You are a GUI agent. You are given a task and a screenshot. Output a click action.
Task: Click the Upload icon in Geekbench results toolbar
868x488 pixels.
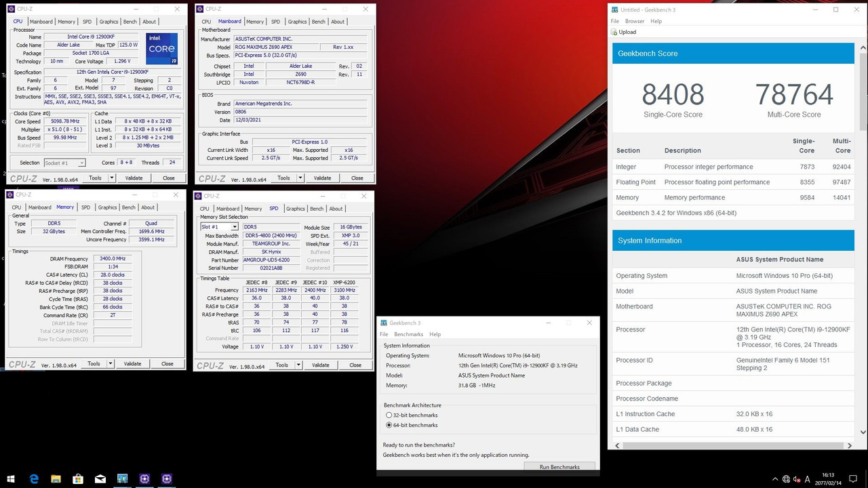[615, 32]
